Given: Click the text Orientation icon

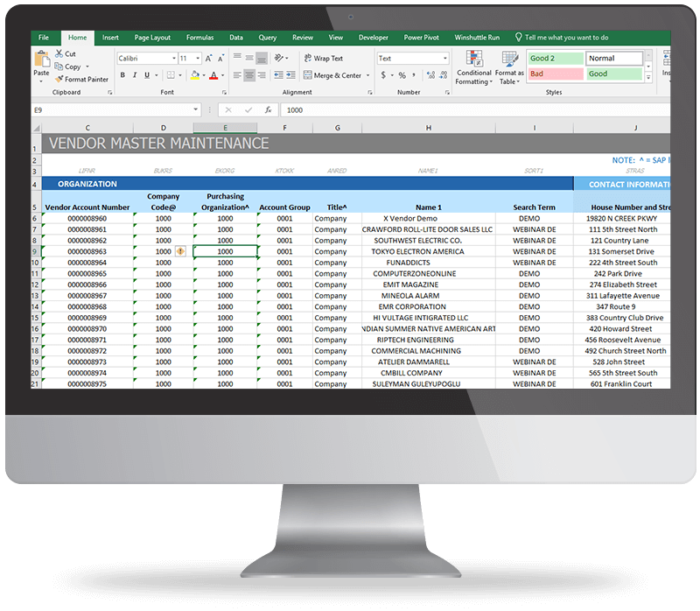Looking at the screenshot, I should tap(279, 58).
